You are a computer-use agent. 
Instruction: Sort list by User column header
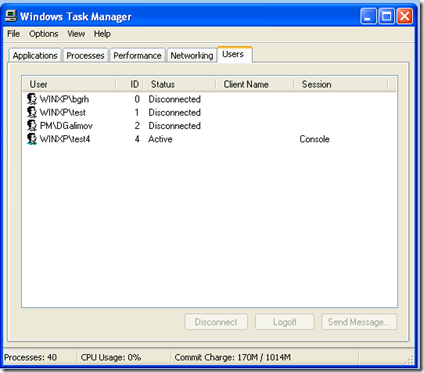69,84
